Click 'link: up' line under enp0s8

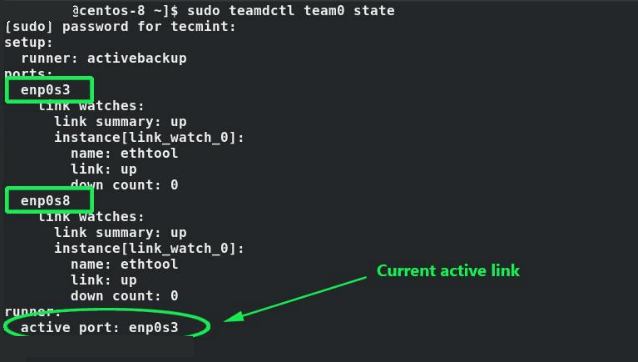pos(104,280)
